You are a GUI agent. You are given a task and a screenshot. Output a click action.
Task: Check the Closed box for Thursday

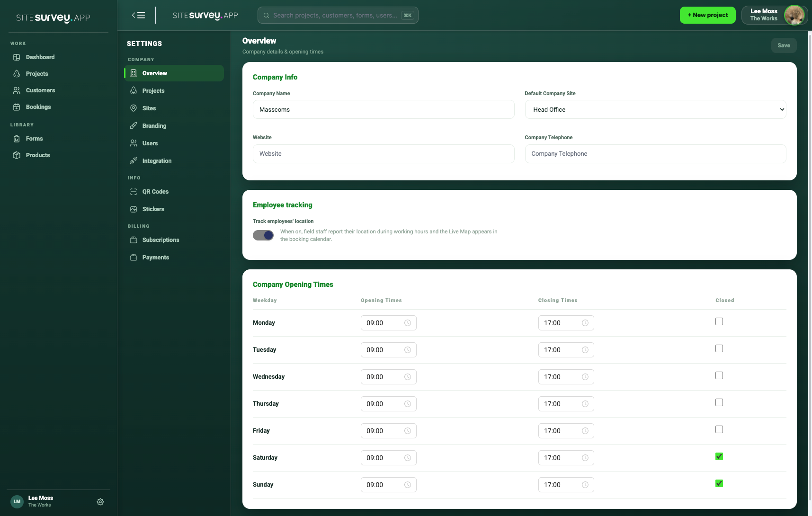[719, 402]
